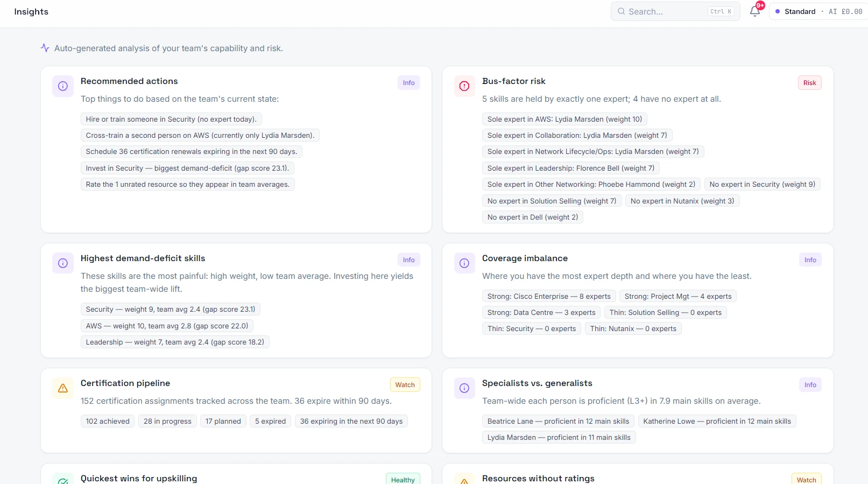Select 'Cross-train a second person on AWS' chip

coord(200,136)
